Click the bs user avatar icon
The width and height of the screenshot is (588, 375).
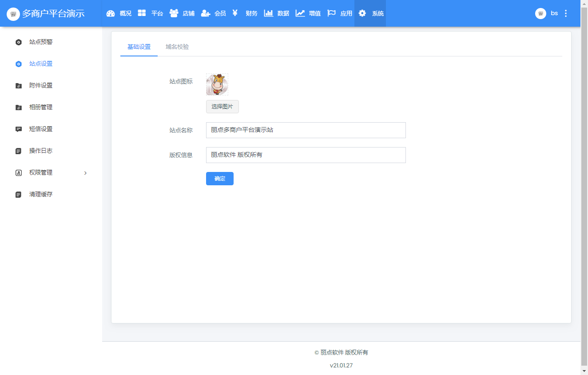(540, 13)
